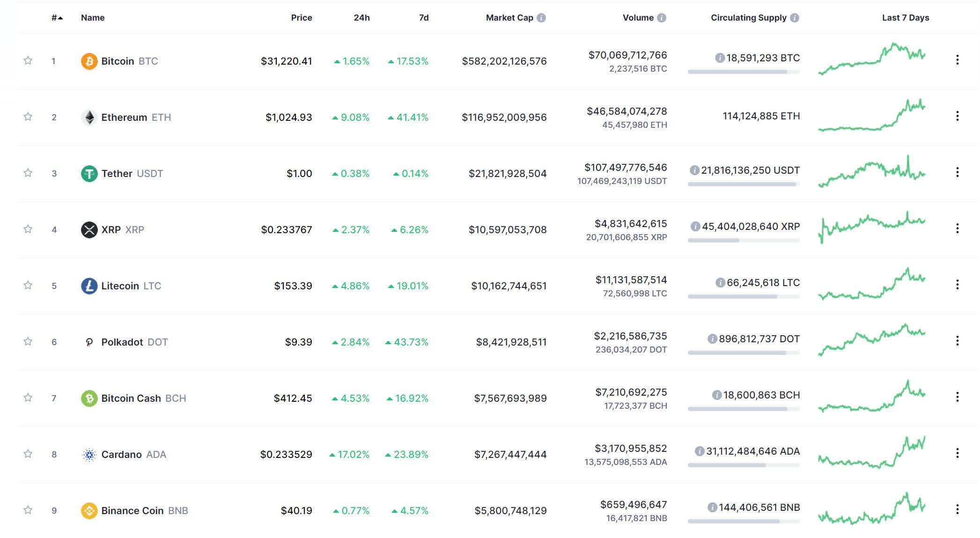This screenshot has width=980, height=538.
Task: Sort by the rank # column header
Action: coord(57,18)
